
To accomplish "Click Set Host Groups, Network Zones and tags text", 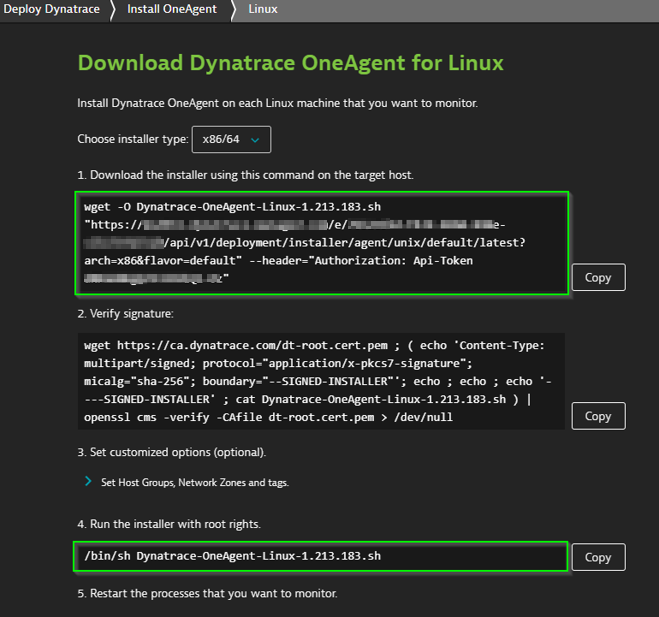I will click(194, 482).
